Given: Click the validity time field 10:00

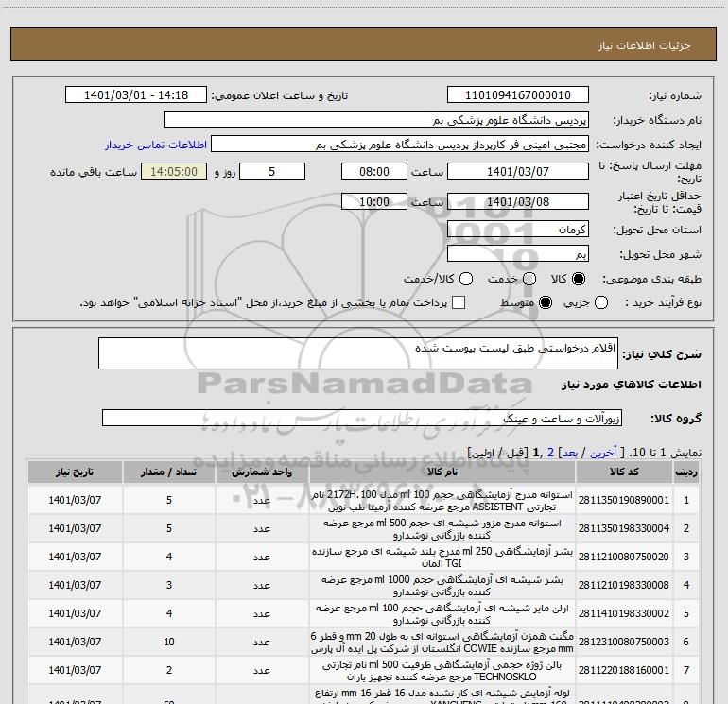Looking at the screenshot, I should (374, 202).
